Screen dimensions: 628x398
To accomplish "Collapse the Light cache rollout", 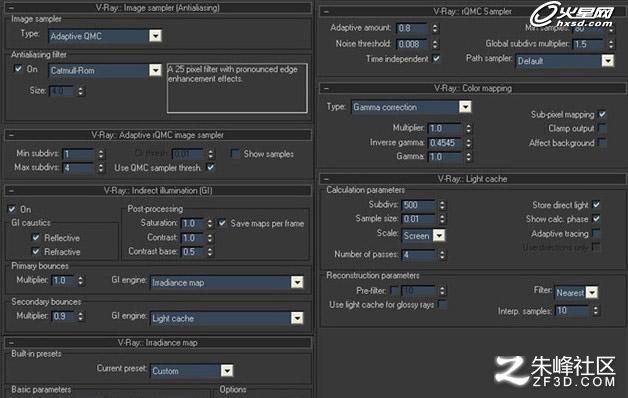I will 326,179.
